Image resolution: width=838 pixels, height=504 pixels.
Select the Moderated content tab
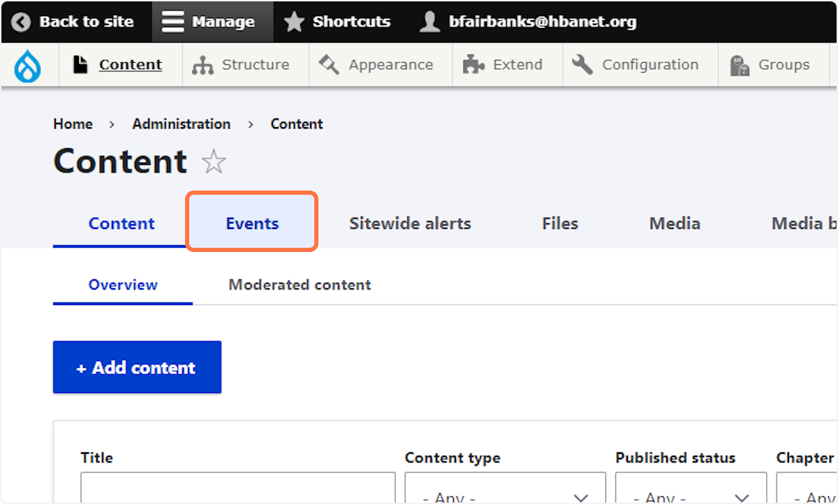pyautogui.click(x=299, y=285)
